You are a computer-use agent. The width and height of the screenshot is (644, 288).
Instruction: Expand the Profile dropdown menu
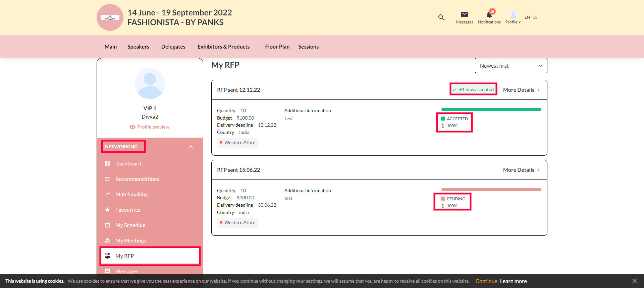tap(513, 17)
